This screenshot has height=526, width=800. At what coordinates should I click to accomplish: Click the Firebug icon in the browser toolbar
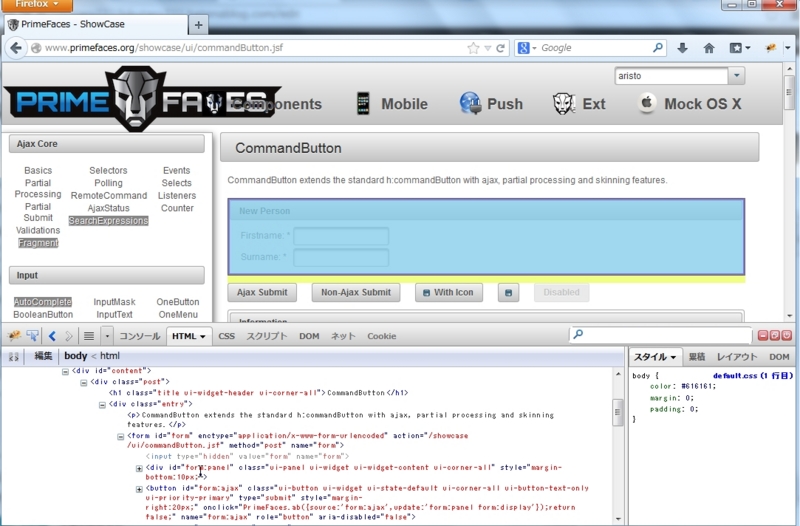771,48
